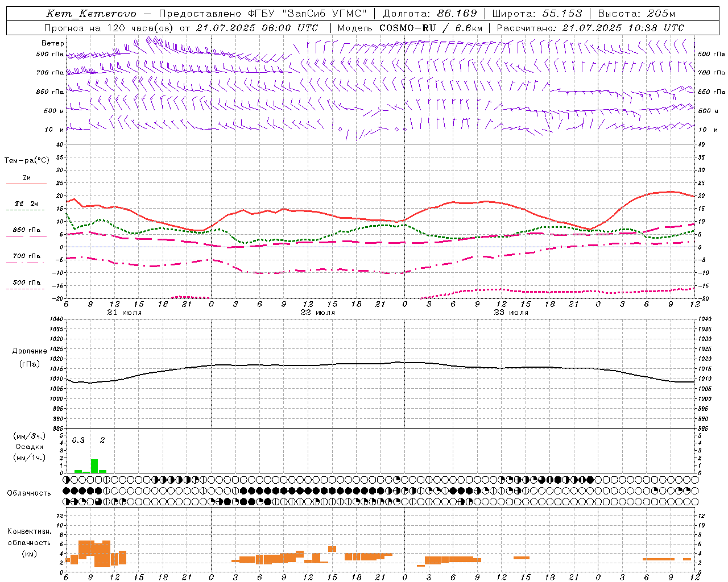Screen dimensions: 728x582
Task: Click the (гПа) unit label under Давление
Action: click(30, 364)
